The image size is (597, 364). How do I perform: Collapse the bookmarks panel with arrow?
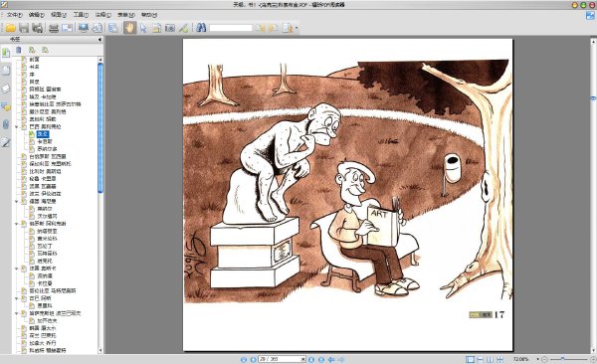[x=99, y=39]
